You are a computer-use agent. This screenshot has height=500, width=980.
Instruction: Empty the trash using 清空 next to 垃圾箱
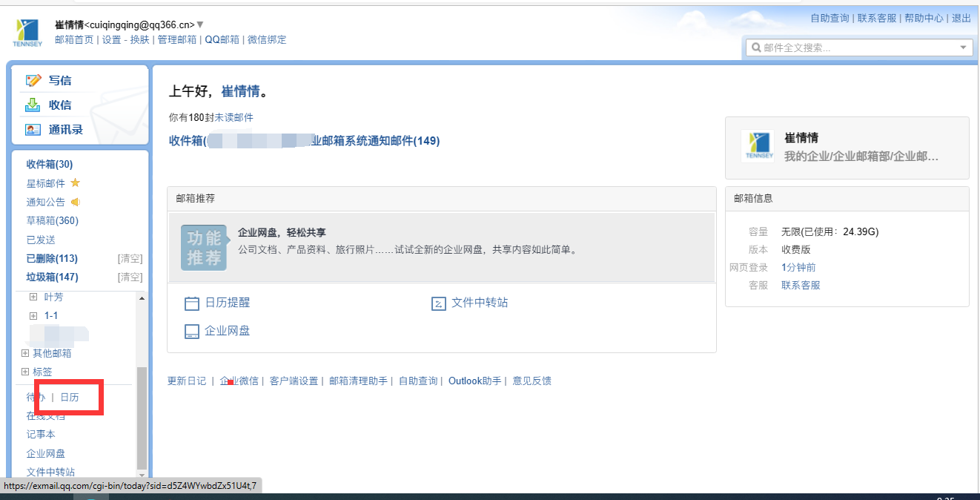130,277
